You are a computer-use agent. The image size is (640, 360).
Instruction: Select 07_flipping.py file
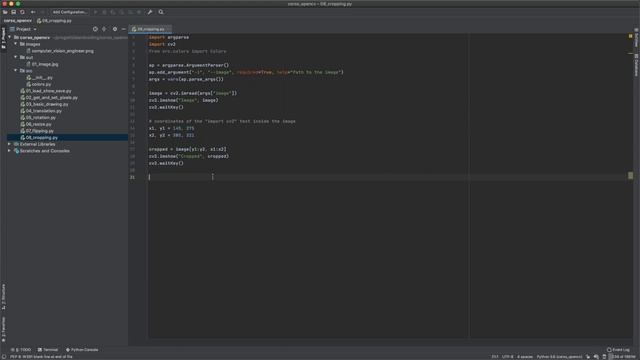[37, 131]
